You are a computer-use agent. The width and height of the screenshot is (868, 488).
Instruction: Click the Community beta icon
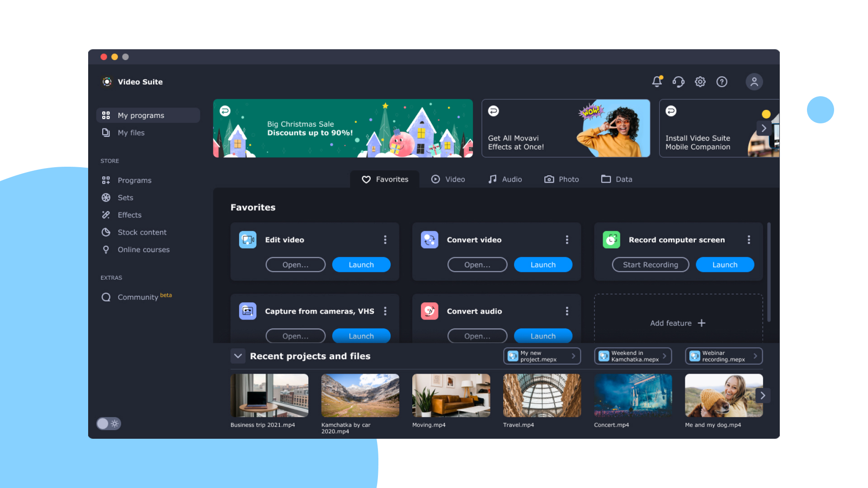(106, 297)
